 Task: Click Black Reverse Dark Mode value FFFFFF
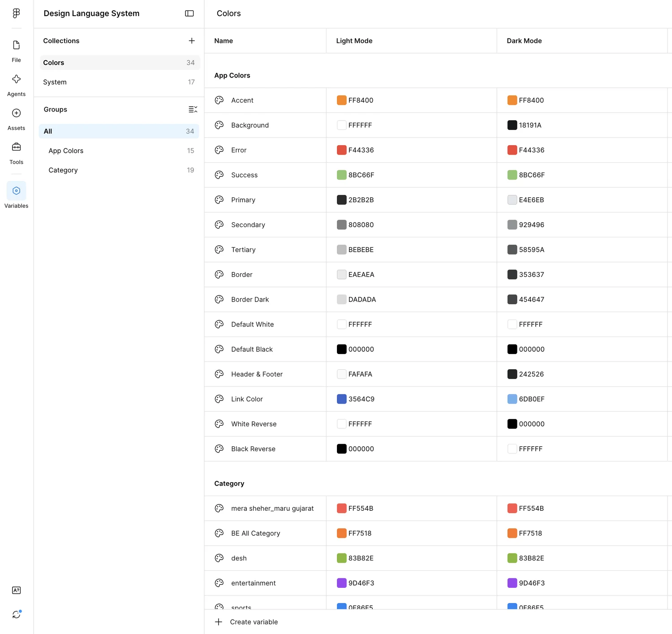[x=530, y=449]
